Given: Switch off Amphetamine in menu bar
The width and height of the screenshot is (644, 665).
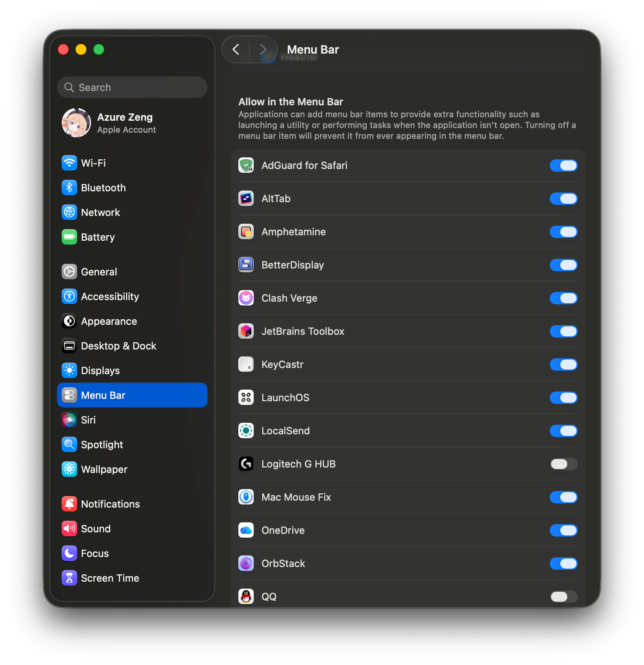Looking at the screenshot, I should (563, 232).
